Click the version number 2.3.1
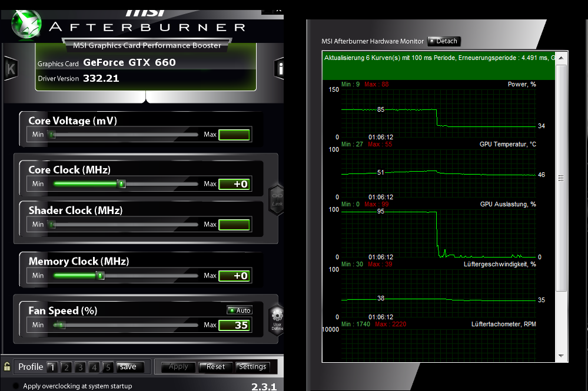This screenshot has height=391, width=588. tap(264, 386)
